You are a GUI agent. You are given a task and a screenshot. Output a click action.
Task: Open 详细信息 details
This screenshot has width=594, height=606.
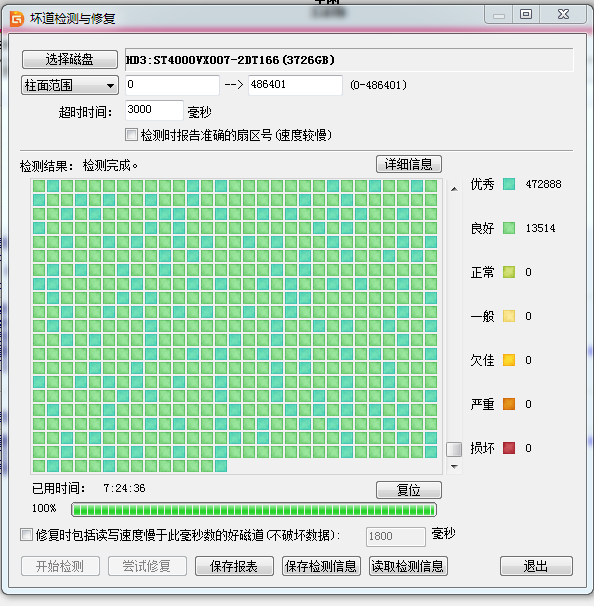pos(409,164)
